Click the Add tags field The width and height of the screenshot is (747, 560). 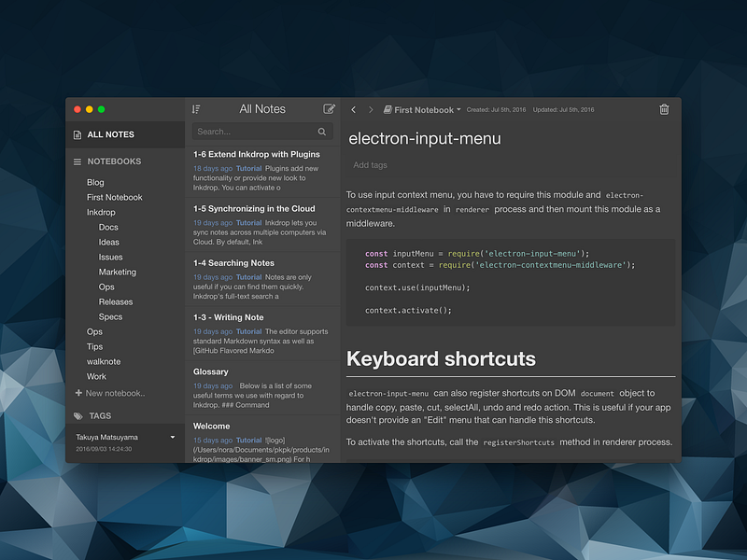tap(370, 165)
